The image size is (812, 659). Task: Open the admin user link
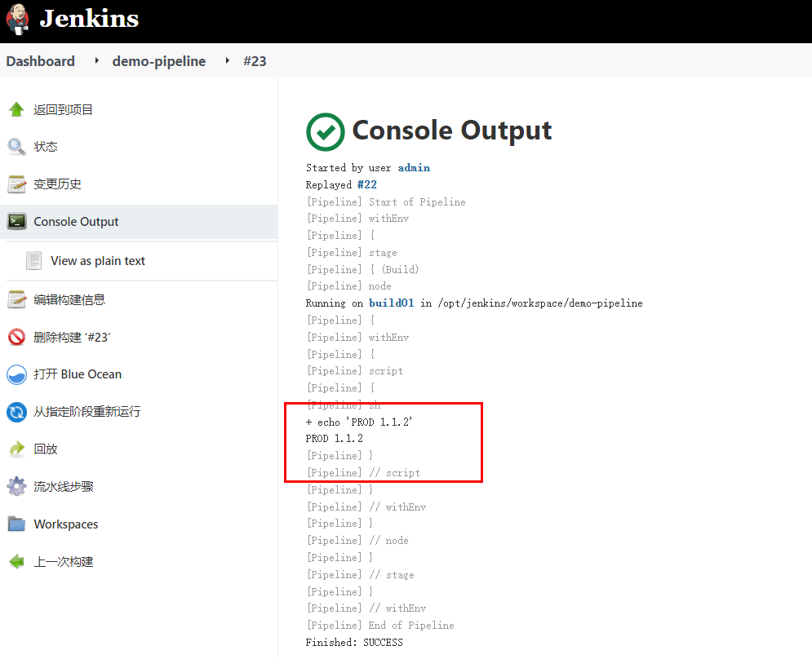(414, 168)
